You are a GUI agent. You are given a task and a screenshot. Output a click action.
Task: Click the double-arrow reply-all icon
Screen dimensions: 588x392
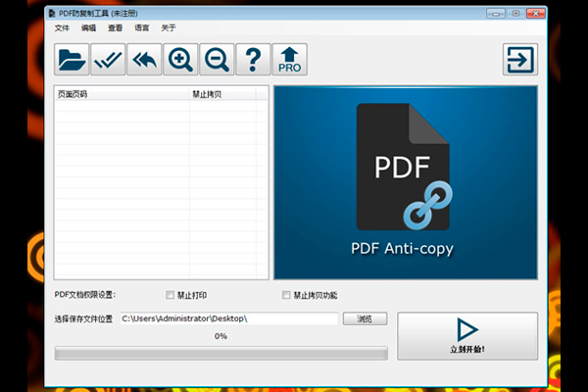pyautogui.click(x=144, y=59)
